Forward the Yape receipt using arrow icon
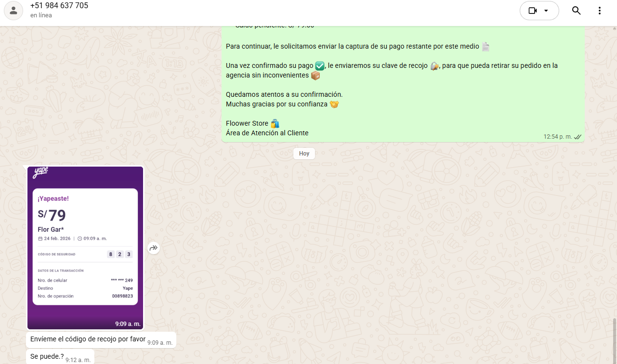The width and height of the screenshot is (617, 364). point(154,248)
